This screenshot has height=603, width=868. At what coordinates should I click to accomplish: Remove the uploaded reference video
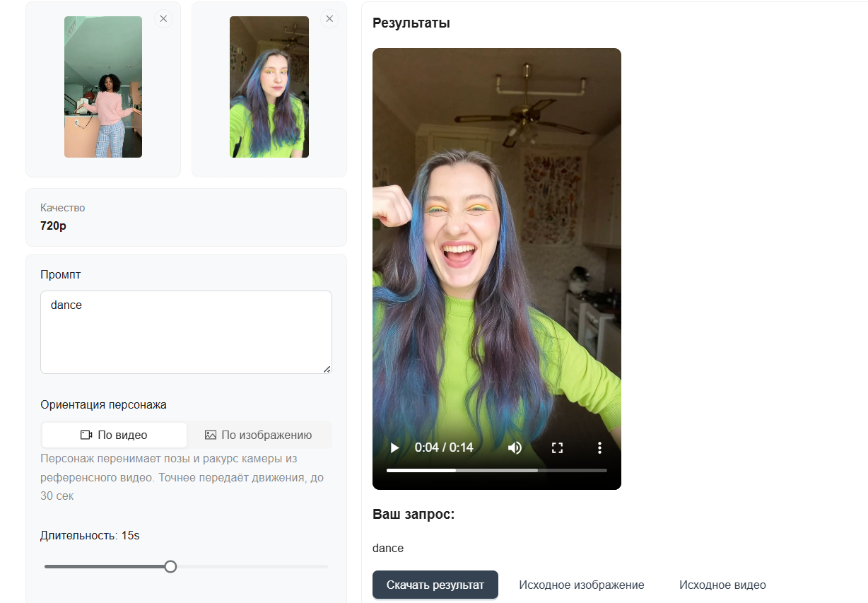(163, 19)
